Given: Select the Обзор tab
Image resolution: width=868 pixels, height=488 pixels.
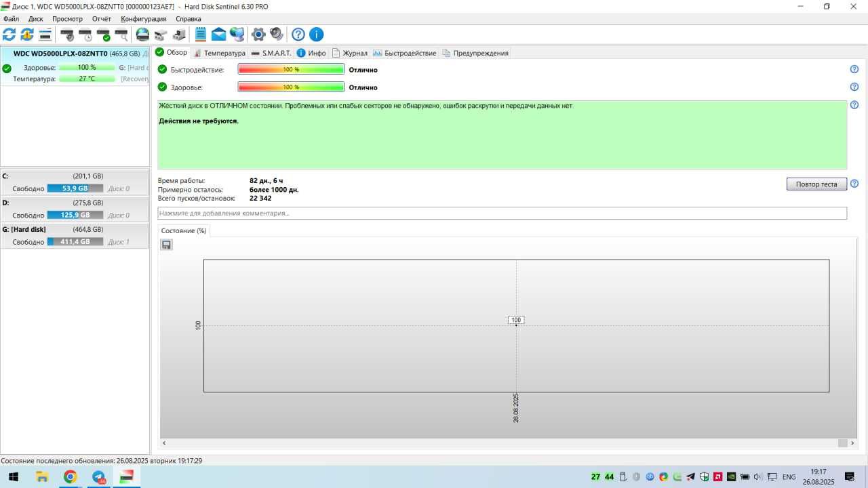Looking at the screenshot, I should point(171,52).
